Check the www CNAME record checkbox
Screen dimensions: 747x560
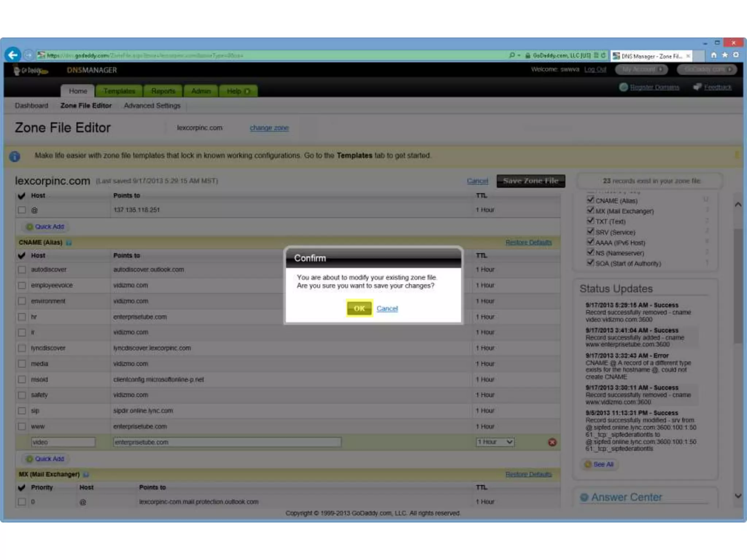(22, 427)
